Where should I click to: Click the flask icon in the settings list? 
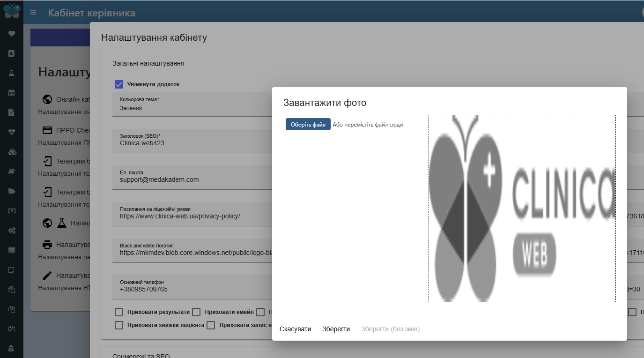62,223
